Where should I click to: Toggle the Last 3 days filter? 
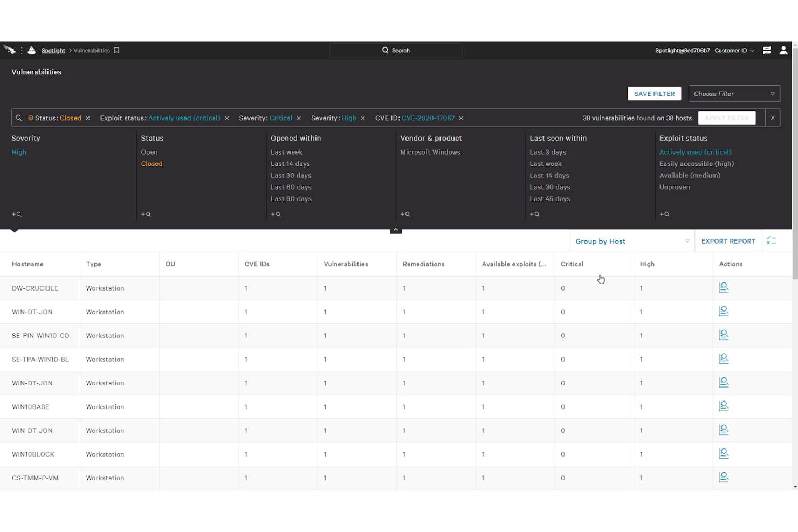547,152
